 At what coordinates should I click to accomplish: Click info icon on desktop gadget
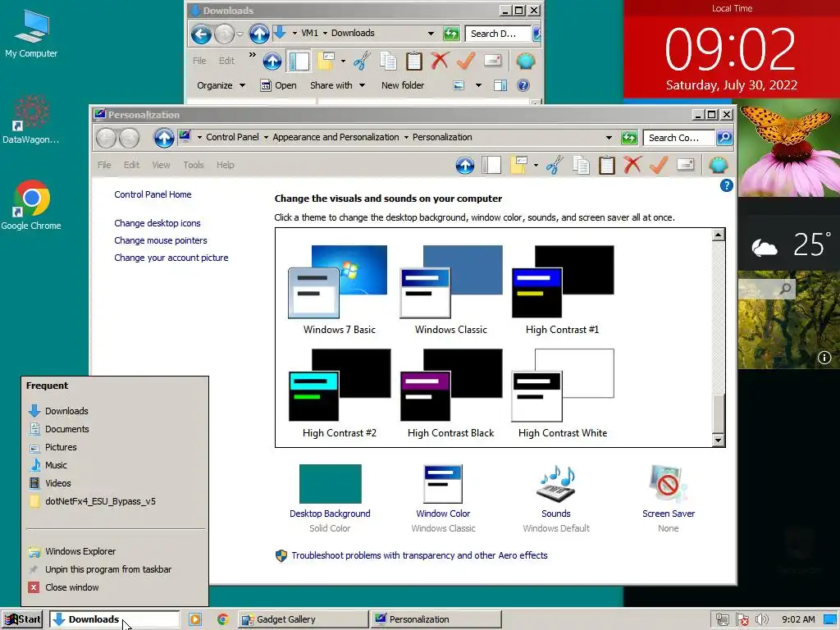pos(824,358)
